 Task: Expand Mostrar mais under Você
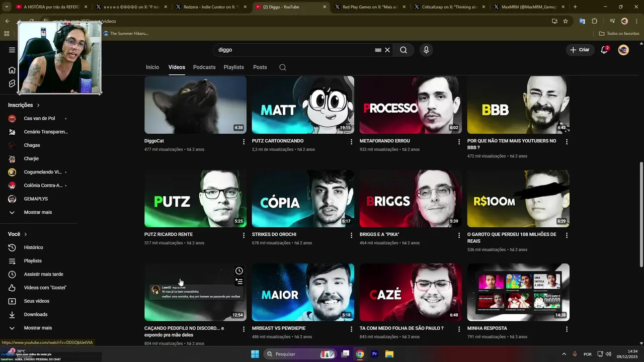coord(38,328)
